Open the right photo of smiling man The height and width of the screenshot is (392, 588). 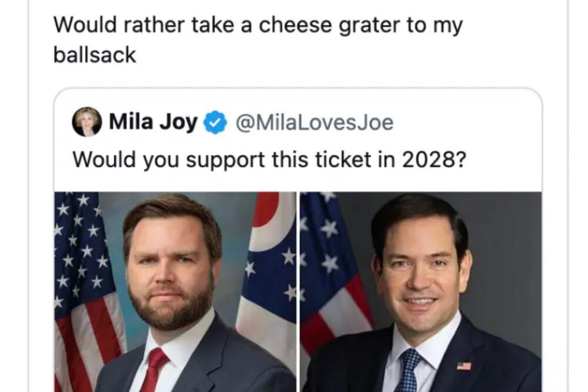(x=421, y=292)
